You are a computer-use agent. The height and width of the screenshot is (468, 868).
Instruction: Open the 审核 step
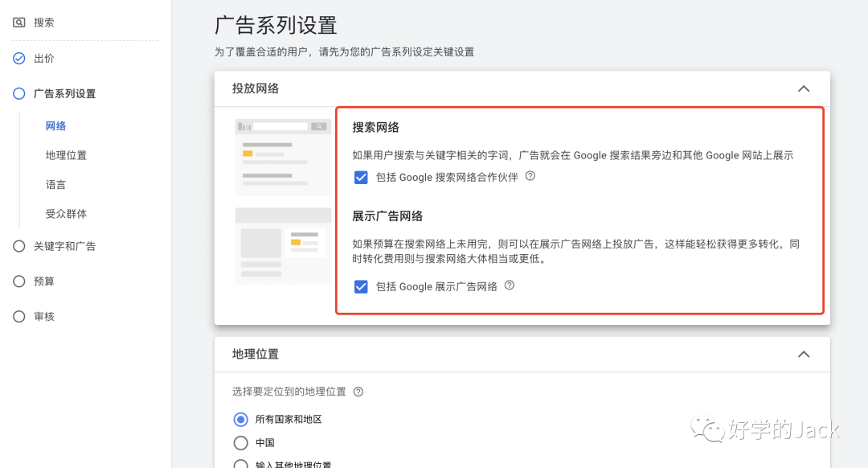pyautogui.click(x=43, y=316)
